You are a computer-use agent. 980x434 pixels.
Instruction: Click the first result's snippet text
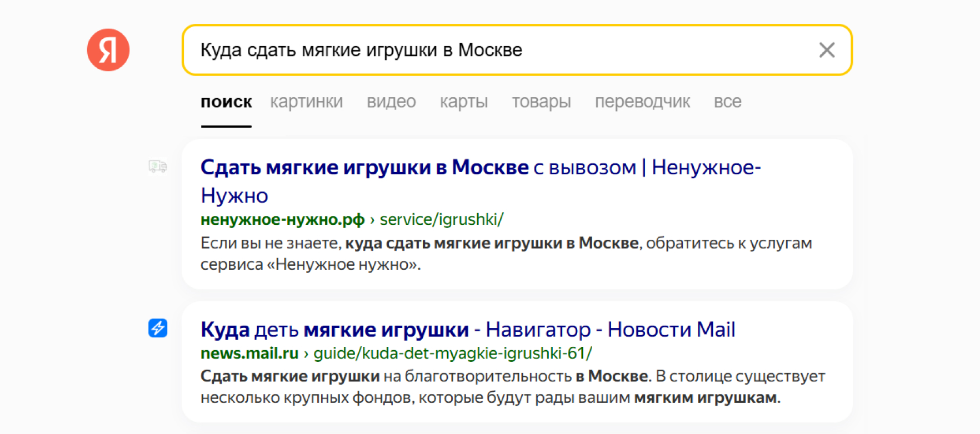tap(506, 254)
